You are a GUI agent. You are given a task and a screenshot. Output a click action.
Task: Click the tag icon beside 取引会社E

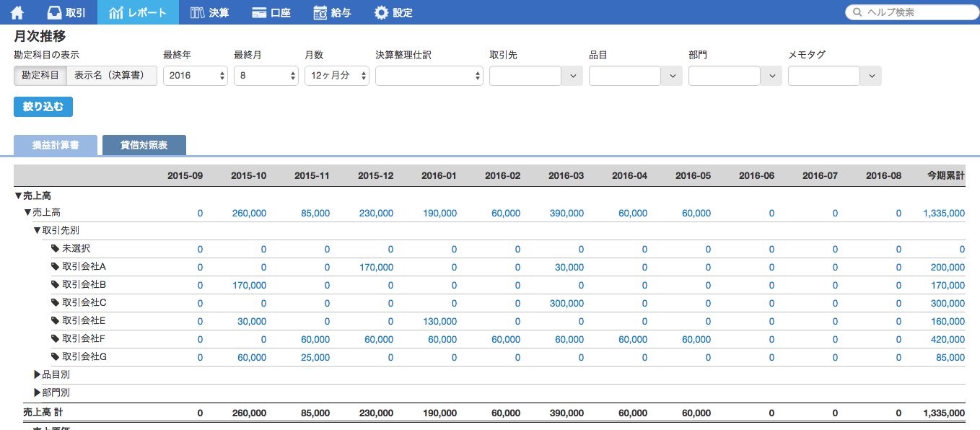[x=55, y=321]
